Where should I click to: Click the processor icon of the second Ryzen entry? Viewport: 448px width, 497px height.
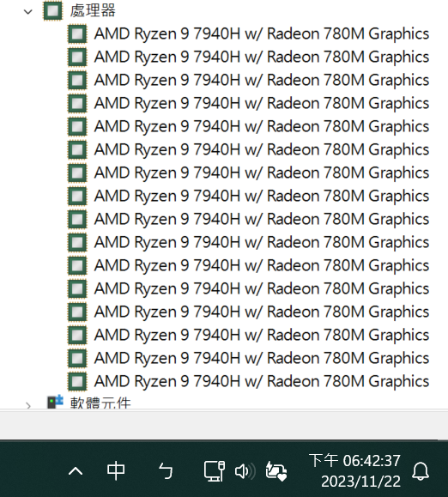(77, 57)
